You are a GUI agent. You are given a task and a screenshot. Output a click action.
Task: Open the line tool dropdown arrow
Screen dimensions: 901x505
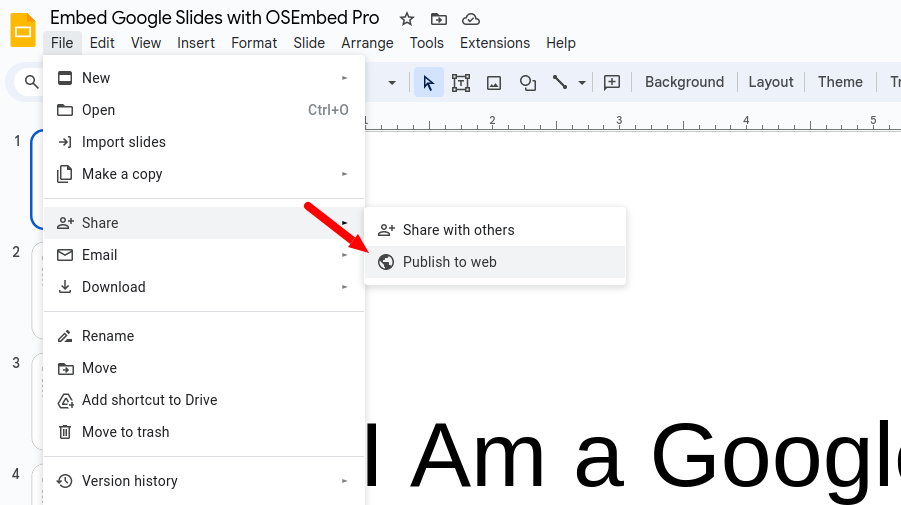(x=582, y=83)
